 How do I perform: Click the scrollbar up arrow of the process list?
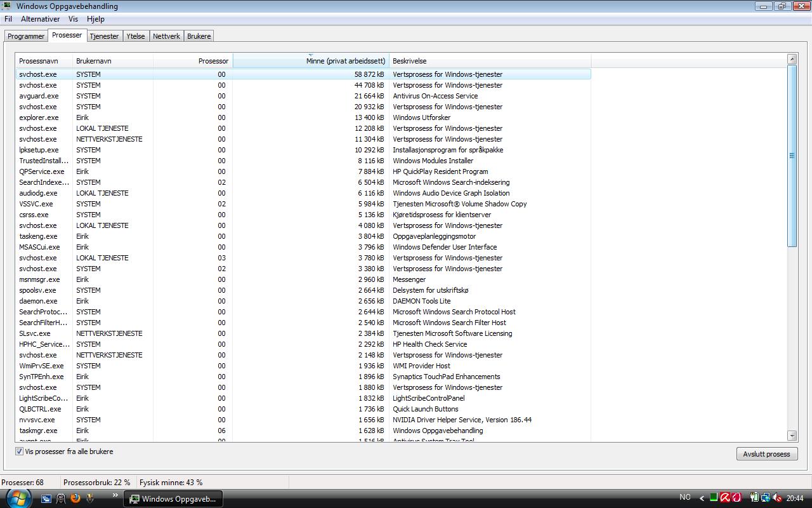[x=792, y=59]
